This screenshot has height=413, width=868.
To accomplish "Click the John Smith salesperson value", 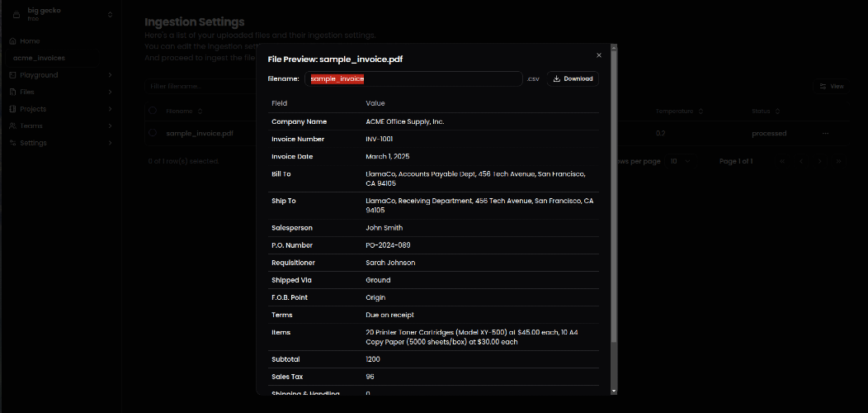I will pos(384,228).
